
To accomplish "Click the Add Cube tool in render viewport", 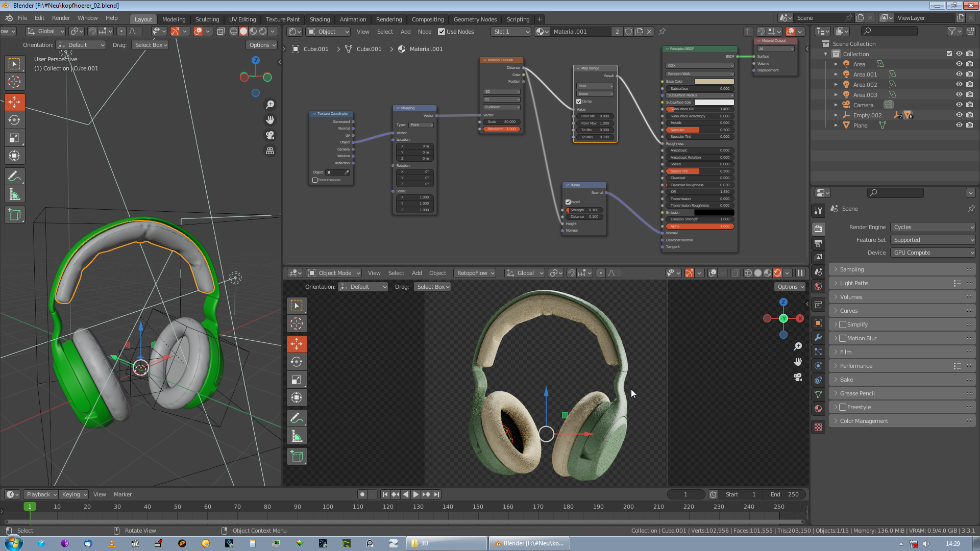I will coord(297,457).
